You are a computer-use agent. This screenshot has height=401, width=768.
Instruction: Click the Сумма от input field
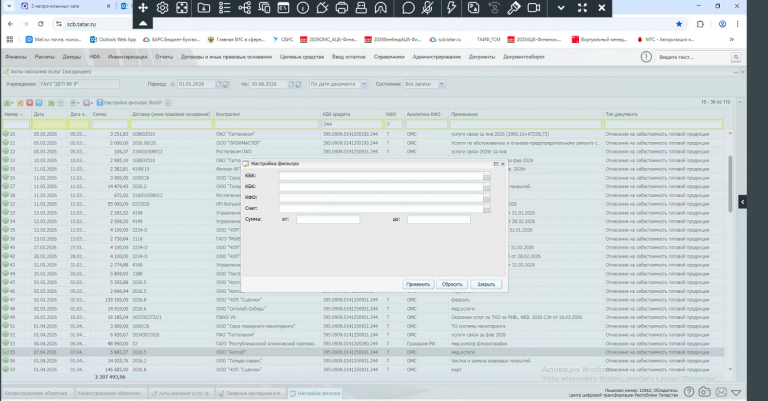(328, 219)
